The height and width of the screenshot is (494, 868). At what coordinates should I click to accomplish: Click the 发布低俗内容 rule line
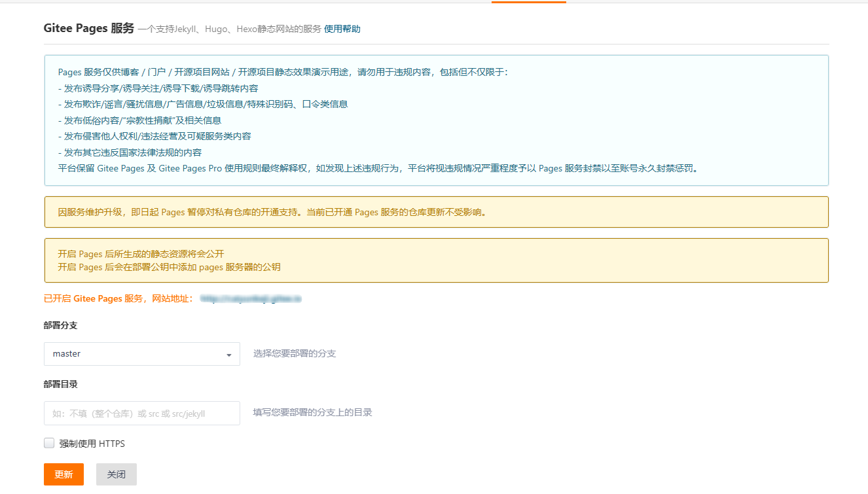tap(139, 120)
